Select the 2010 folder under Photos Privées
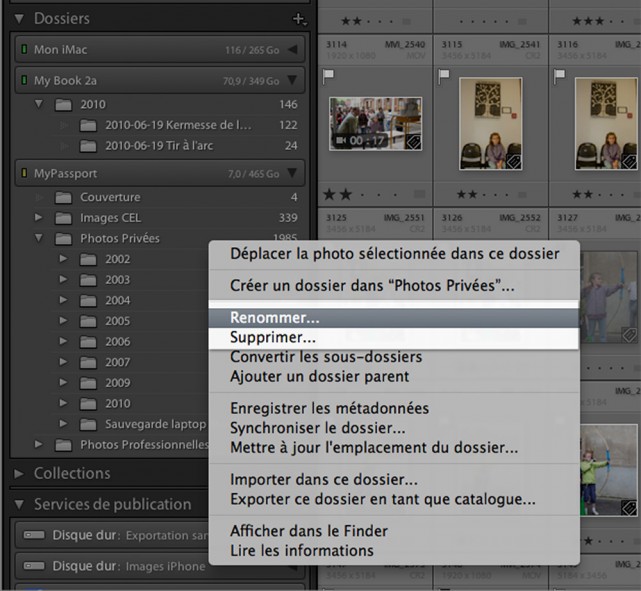Image resolution: width=641 pixels, height=591 pixels. click(118, 403)
